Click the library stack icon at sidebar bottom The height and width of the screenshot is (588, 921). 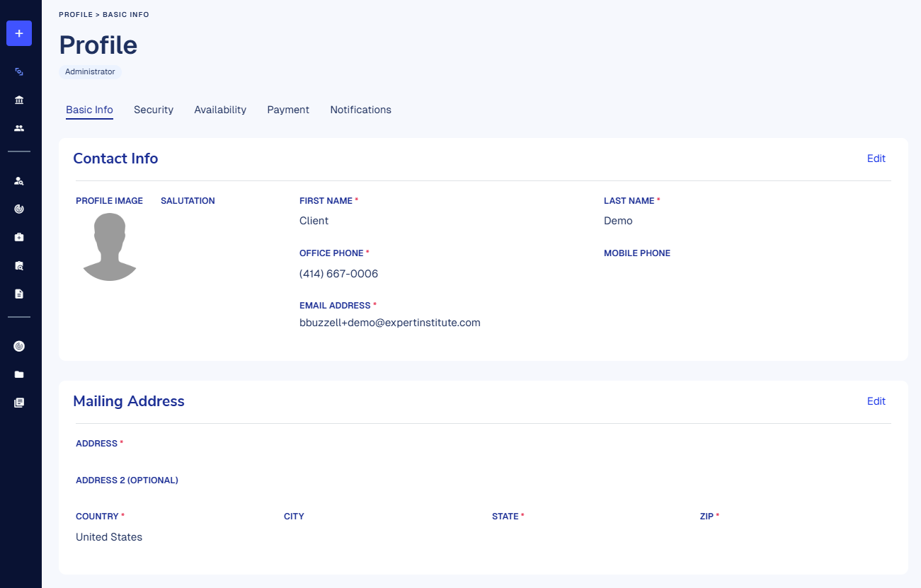(19, 403)
